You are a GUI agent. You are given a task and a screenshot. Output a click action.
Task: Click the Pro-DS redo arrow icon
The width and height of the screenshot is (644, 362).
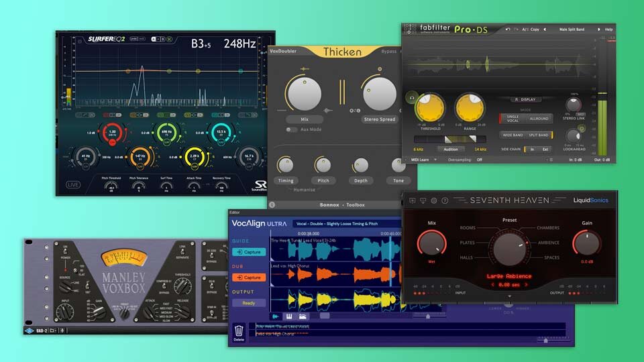(x=517, y=29)
